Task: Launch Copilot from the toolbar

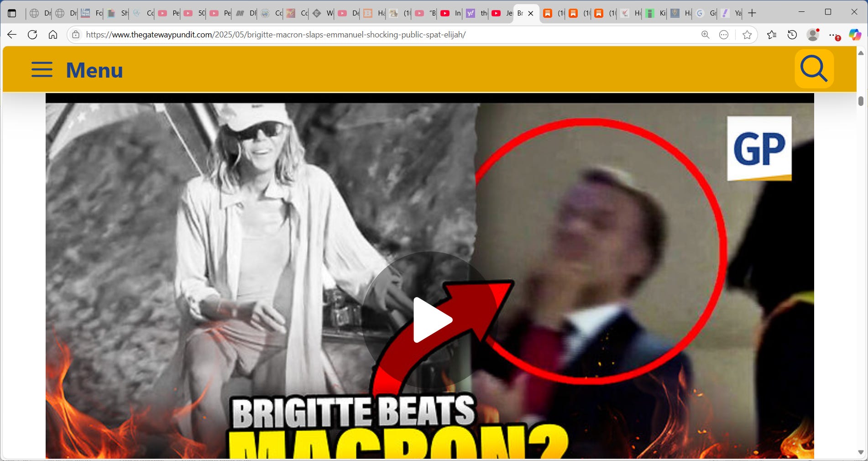Action: (855, 35)
